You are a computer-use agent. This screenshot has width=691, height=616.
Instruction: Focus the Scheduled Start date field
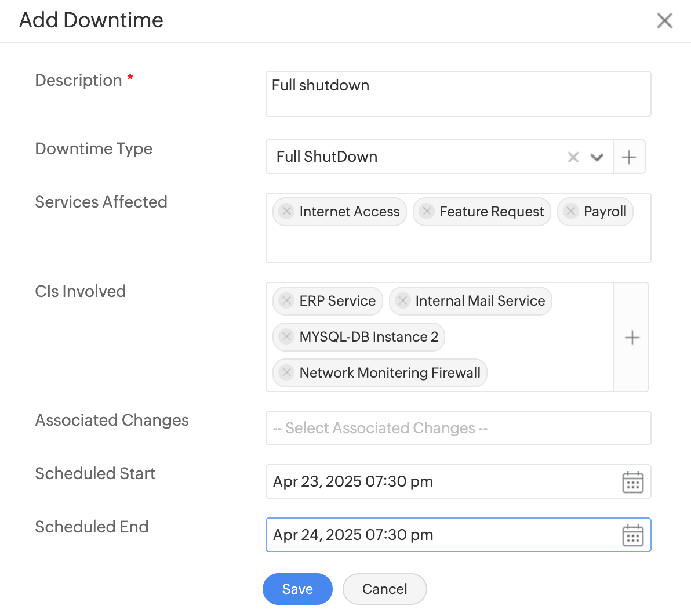(441, 481)
